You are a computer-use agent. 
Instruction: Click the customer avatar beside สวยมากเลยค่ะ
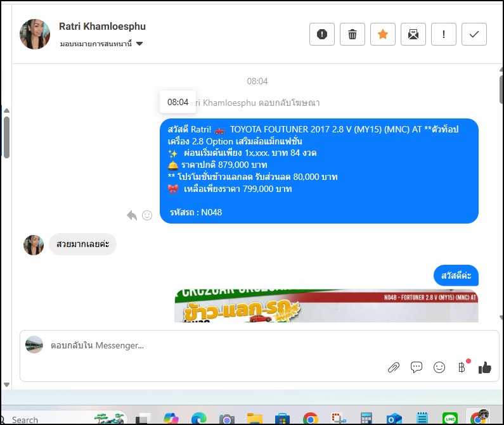click(34, 244)
